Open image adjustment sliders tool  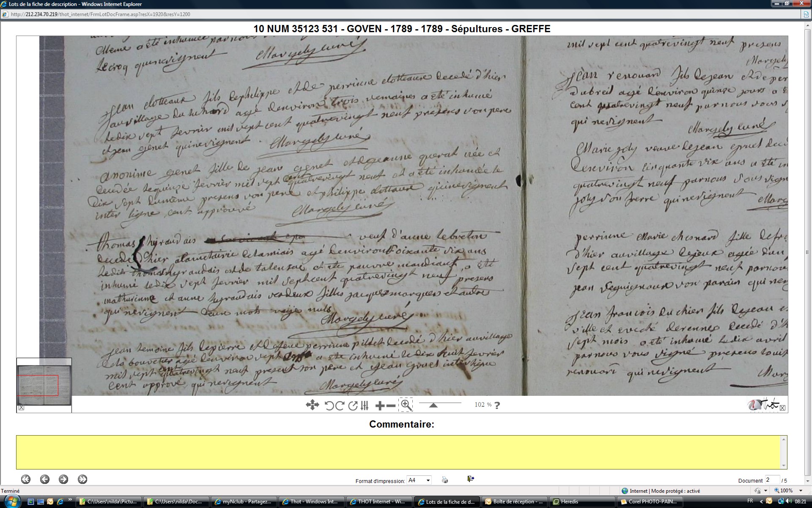point(365,406)
